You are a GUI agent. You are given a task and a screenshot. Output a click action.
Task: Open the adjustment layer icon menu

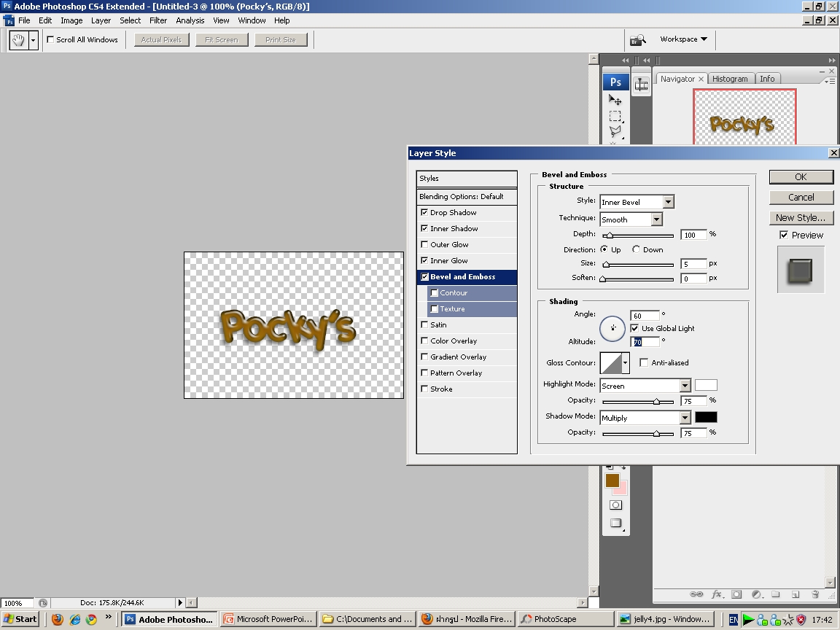(x=756, y=594)
